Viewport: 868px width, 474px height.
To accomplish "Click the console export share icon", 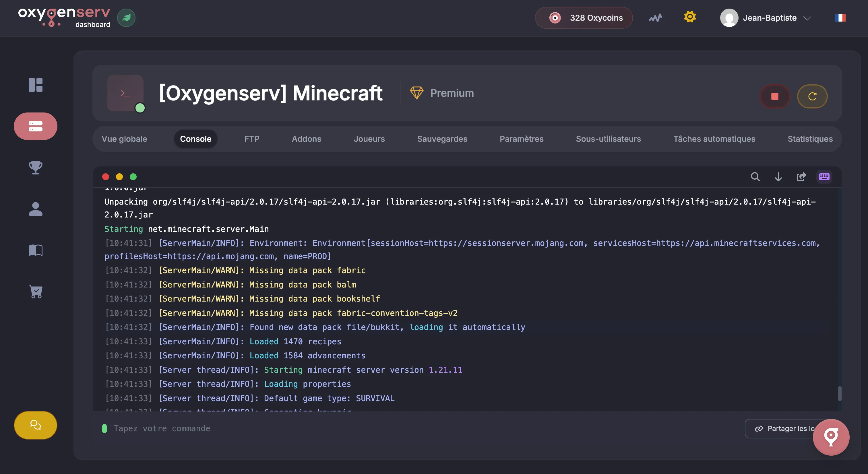I will pos(801,176).
